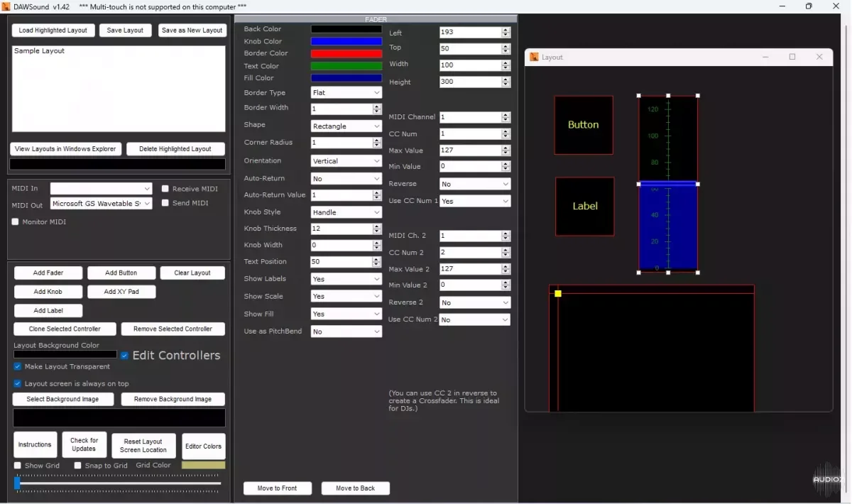Click the Move to Front button
The image size is (852, 504).
click(x=278, y=488)
